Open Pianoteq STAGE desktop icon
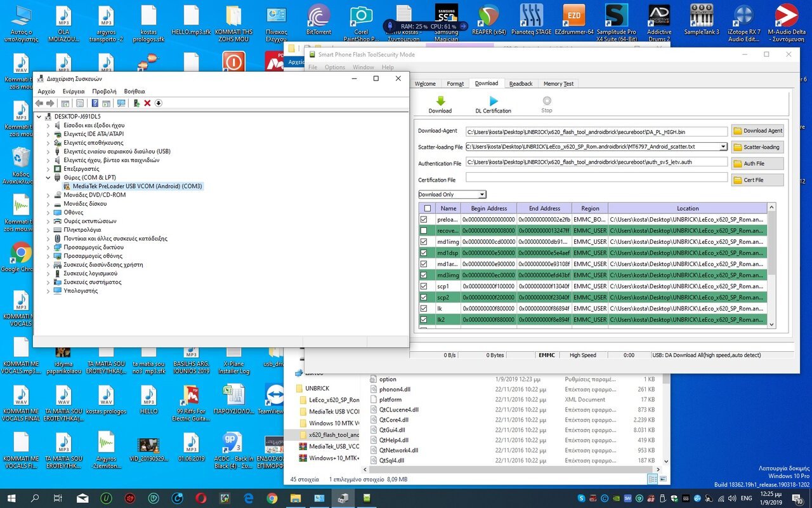 click(532, 20)
